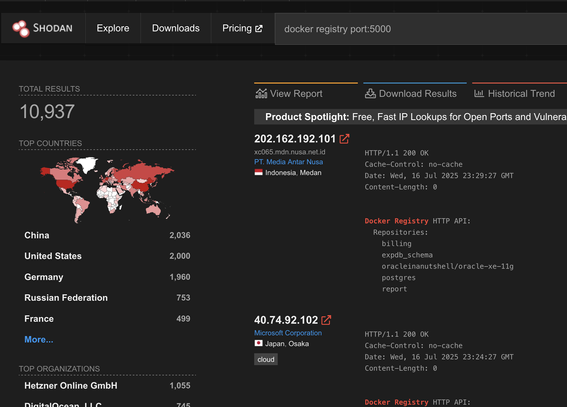Screen dimensions: 567x407
Task: Filter results by France
Action: (x=39, y=318)
